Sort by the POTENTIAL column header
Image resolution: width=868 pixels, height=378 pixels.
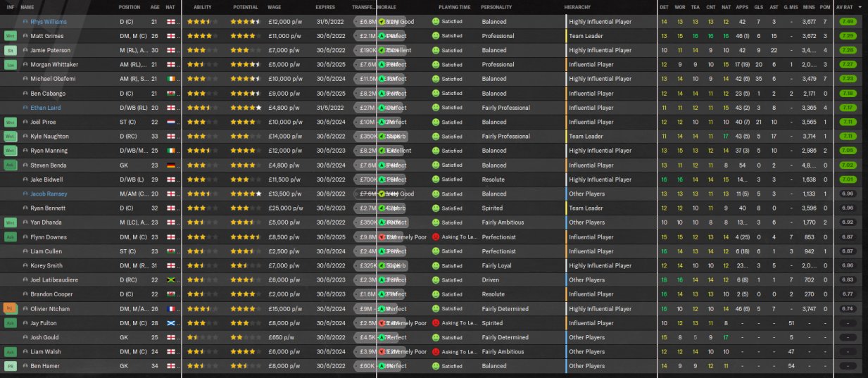(245, 7)
